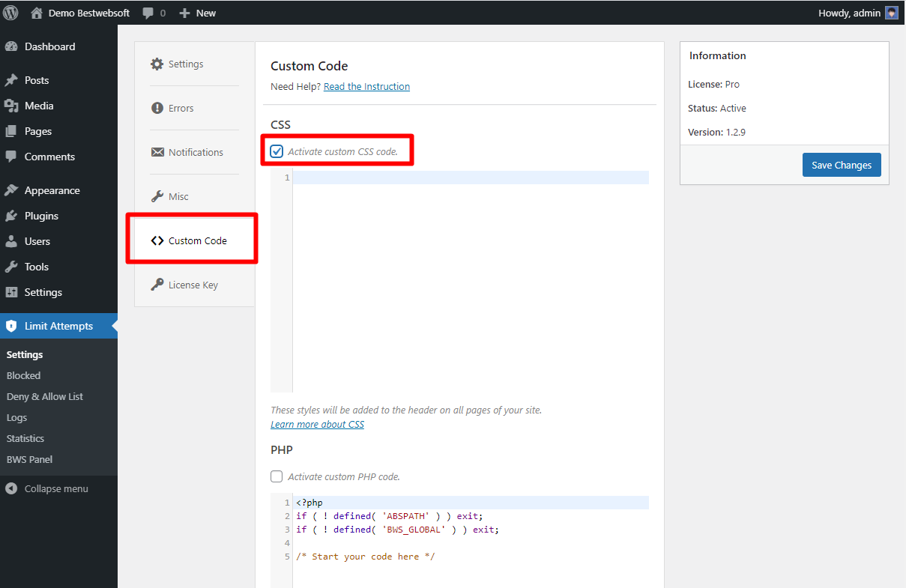
Task: Click the Status: Active text
Action: point(717,108)
